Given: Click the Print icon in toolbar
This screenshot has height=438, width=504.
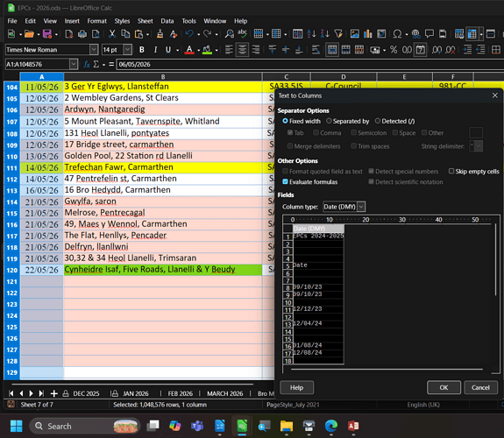Looking at the screenshot, I should click(82, 34).
